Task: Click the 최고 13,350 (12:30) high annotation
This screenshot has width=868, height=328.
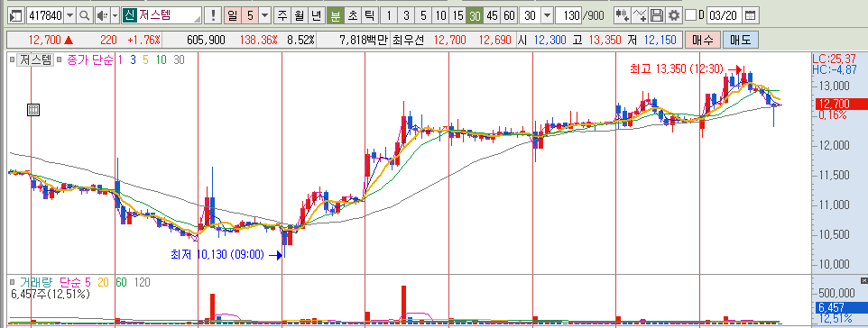Action: [677, 68]
